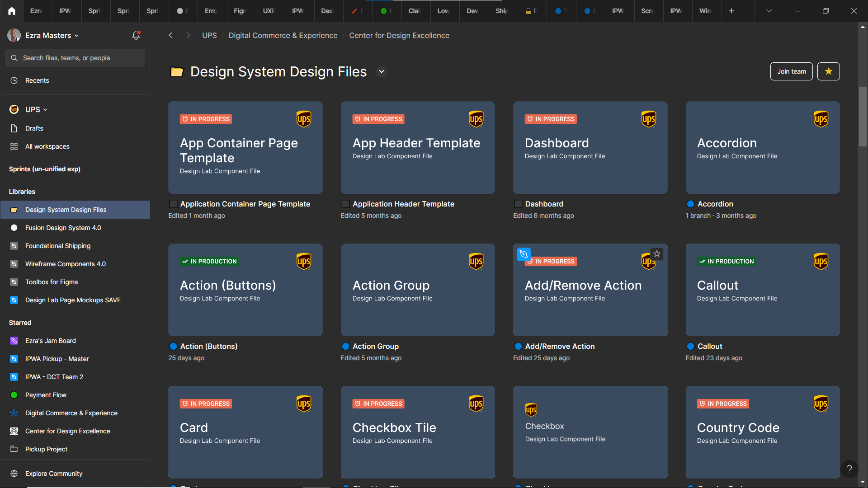Click the Drafts file icon
The image size is (868, 488).
[x=14, y=128]
